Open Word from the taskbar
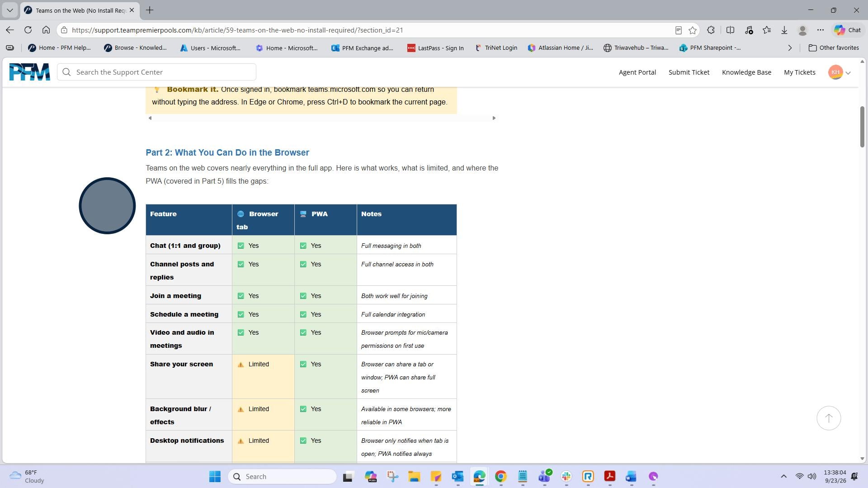Screen dimensions: 868x488 tap(631, 476)
